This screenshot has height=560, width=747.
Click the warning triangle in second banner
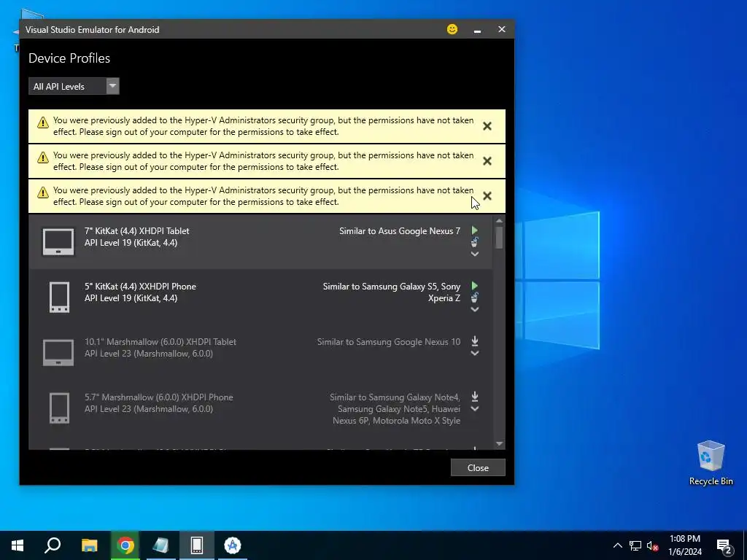click(x=43, y=157)
